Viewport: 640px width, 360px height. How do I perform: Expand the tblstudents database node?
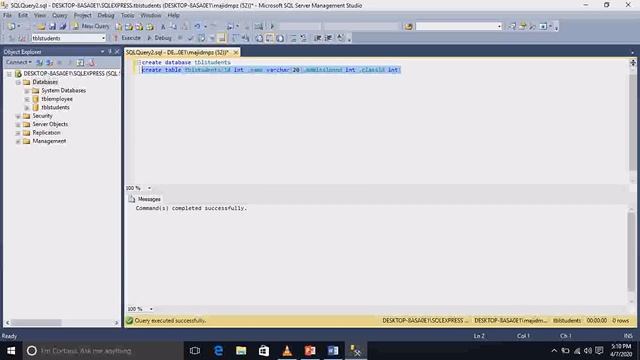click(27, 108)
